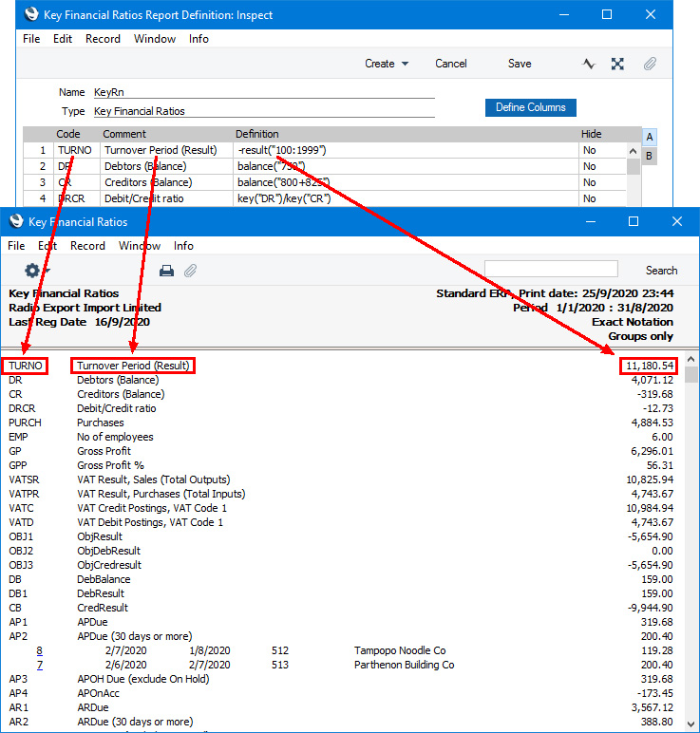Open Record menu in Report Definition window
This screenshot has width=700, height=733.
103,39
